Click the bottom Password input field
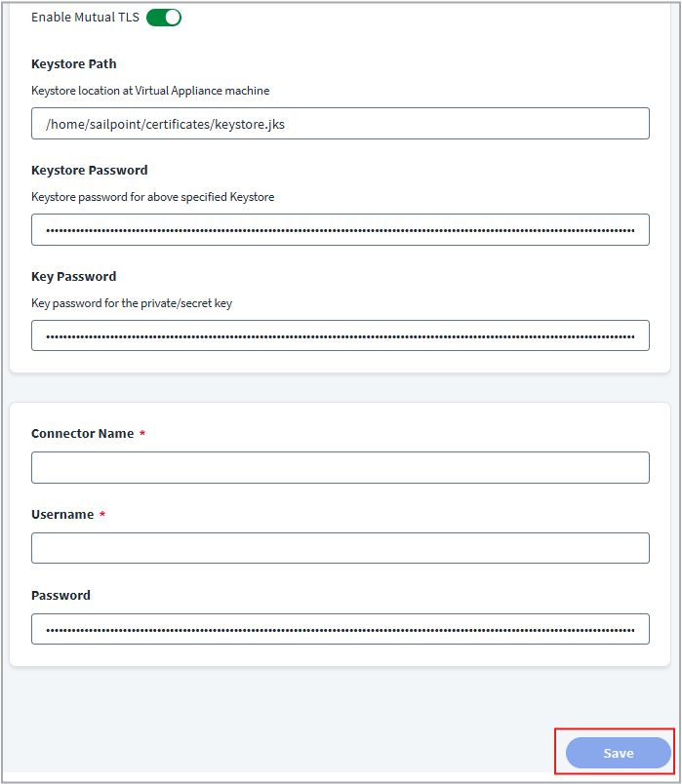682x784 pixels. pos(340,629)
